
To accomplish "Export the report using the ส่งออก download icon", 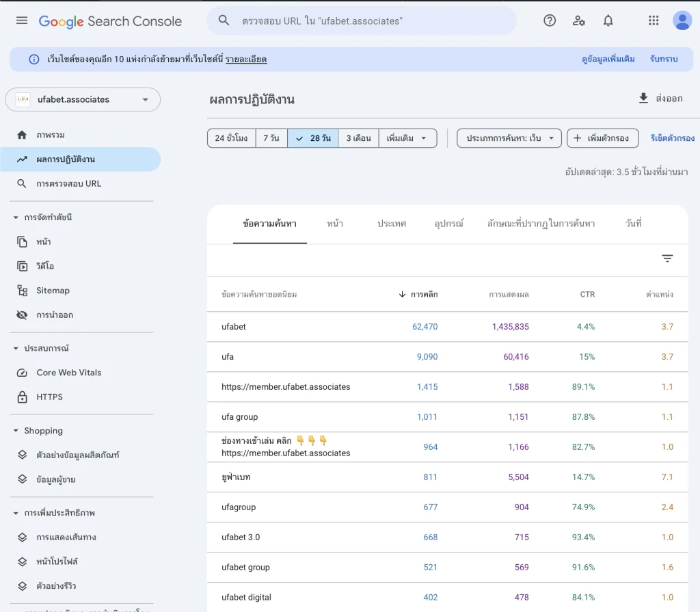I will click(643, 98).
